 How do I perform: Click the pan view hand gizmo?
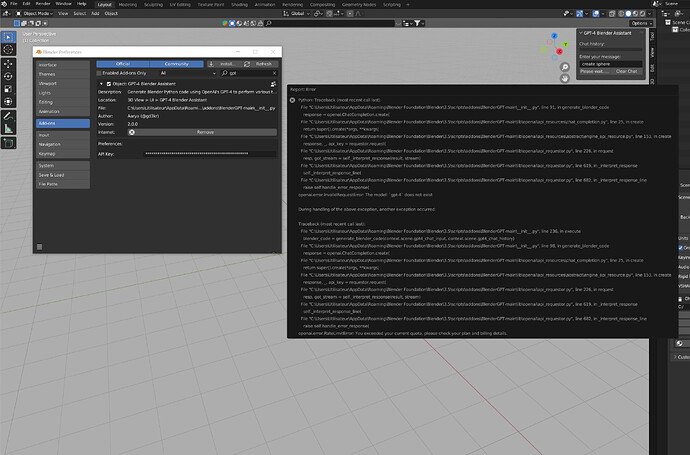coord(565,78)
